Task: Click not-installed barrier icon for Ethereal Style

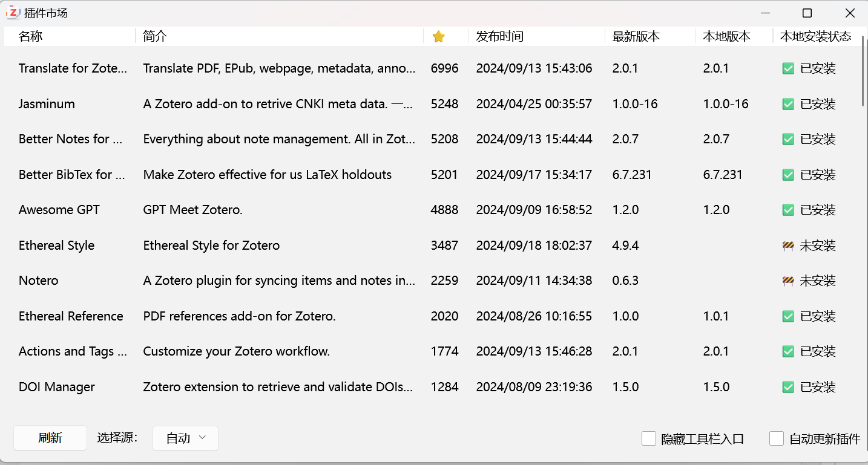Action: 788,246
